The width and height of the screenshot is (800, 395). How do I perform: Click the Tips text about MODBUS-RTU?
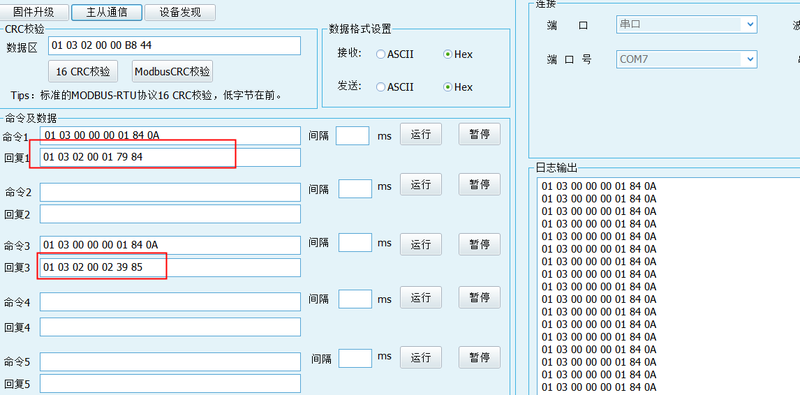[146, 95]
